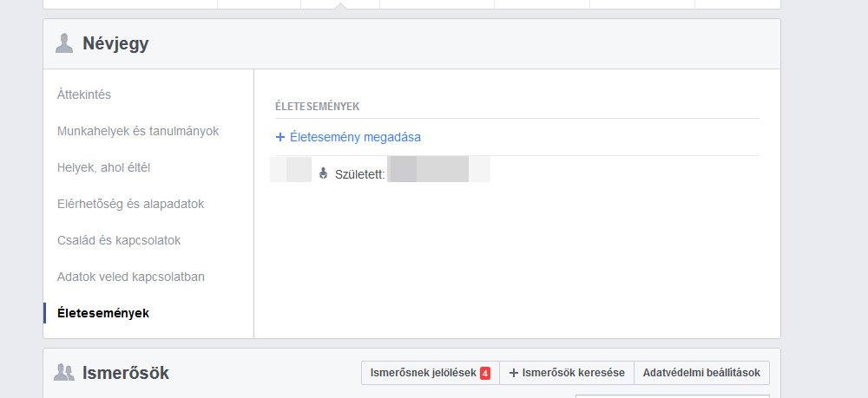Choose the Életesemények sidebar item
The width and height of the screenshot is (868, 398).
103,313
